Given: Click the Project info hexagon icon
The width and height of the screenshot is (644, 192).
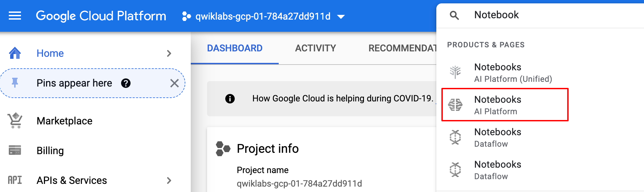Looking at the screenshot, I should [x=223, y=149].
